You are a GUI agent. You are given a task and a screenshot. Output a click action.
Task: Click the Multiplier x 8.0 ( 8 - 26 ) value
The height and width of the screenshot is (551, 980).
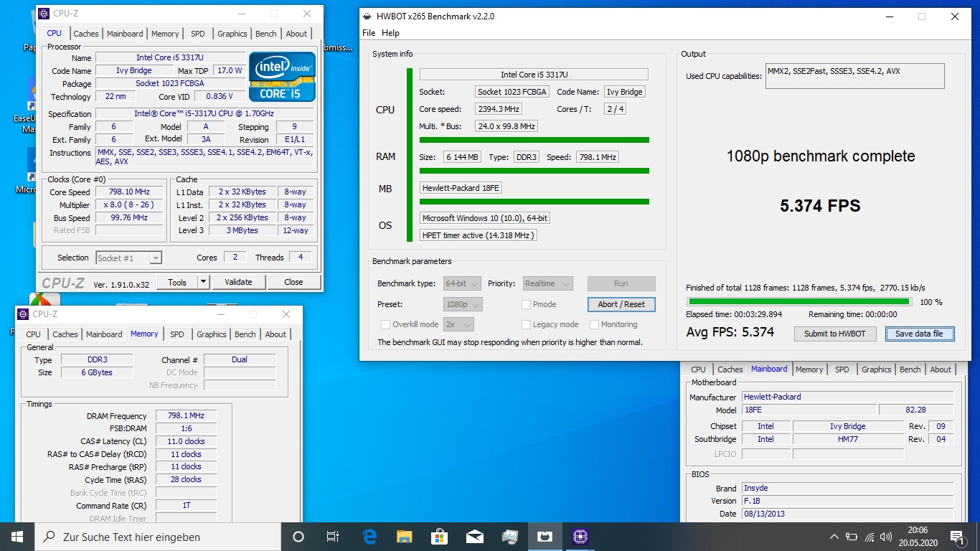point(129,204)
